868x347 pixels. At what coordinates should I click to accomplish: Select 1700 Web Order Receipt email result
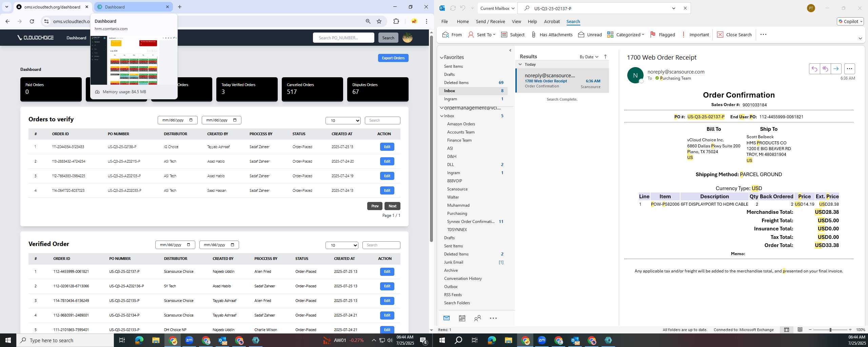coord(562,81)
